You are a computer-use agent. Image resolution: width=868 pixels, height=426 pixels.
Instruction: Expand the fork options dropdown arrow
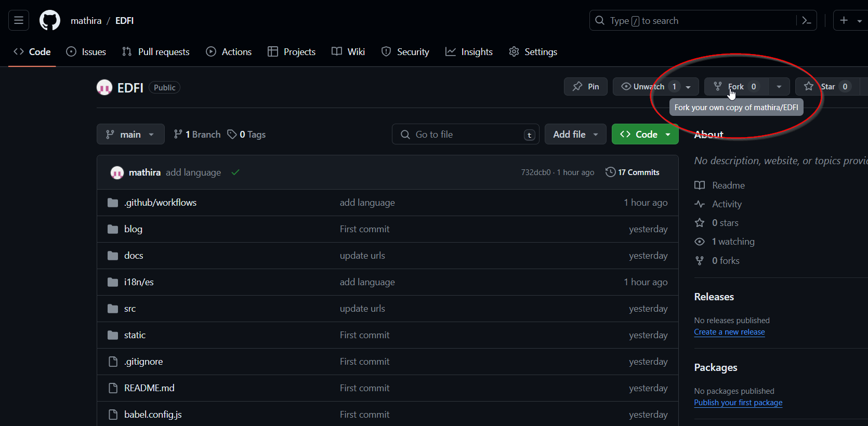[x=779, y=87]
